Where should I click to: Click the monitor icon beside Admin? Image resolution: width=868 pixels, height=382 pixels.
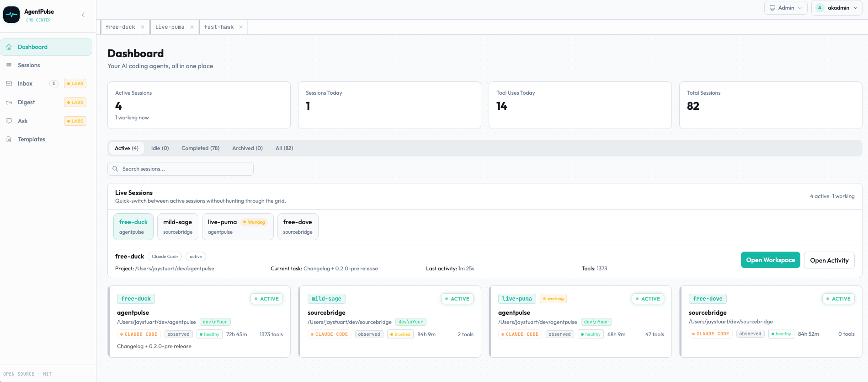coord(772,8)
